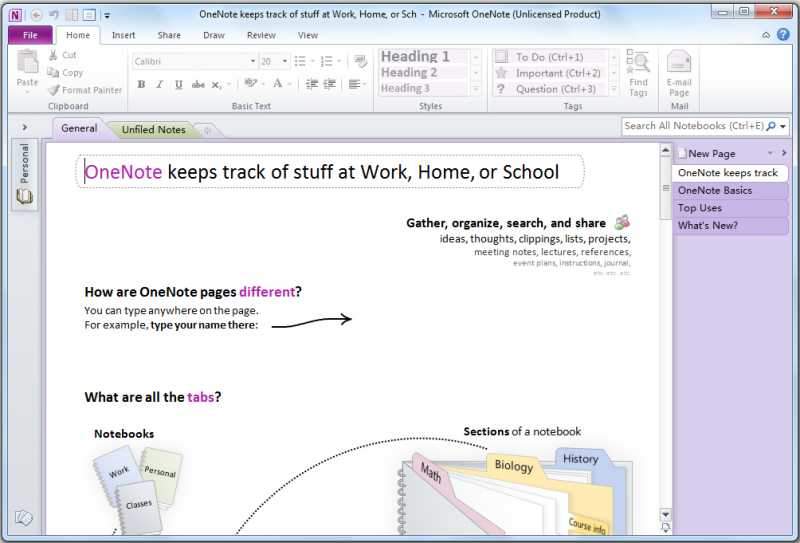Screen dimensions: 800x543
Task: Open the search scope dropdown arrow
Action: coord(783,127)
